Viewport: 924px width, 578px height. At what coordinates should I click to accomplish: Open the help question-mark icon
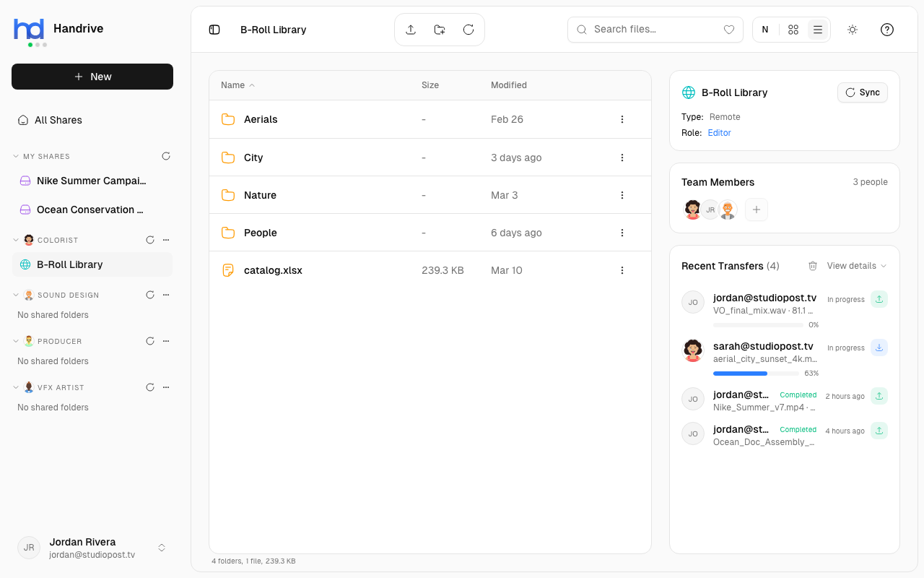pos(886,30)
